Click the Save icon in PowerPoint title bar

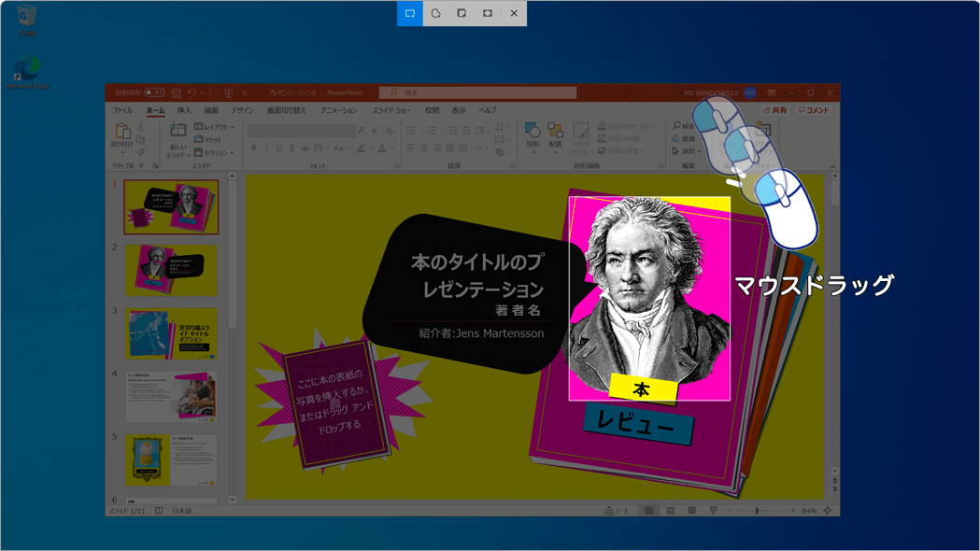coord(177,93)
